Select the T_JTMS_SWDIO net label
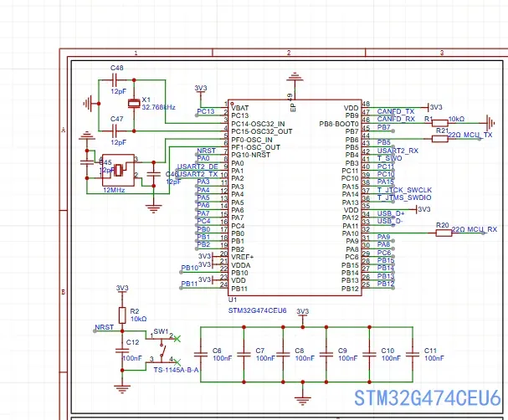508x420 pixels. coord(404,197)
